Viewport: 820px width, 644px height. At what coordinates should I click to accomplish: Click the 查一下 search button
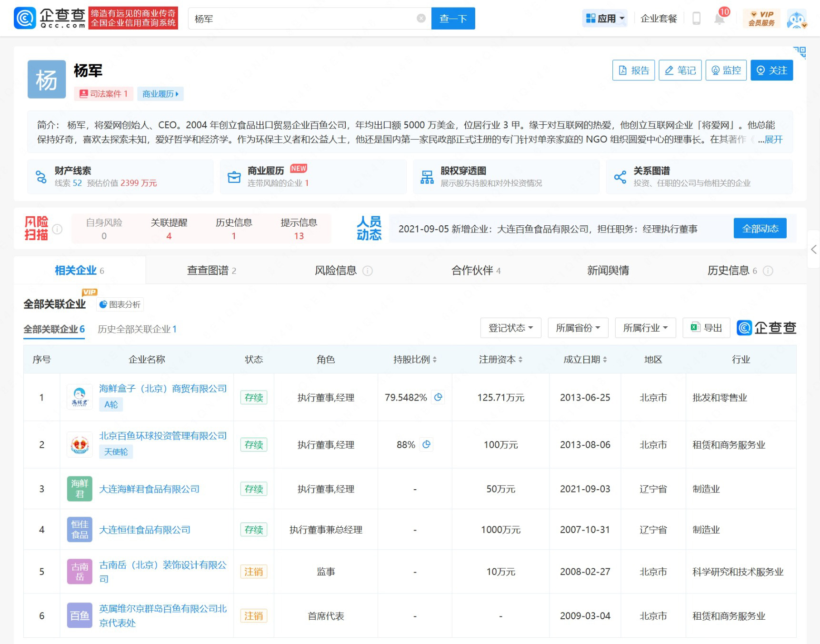coord(453,19)
